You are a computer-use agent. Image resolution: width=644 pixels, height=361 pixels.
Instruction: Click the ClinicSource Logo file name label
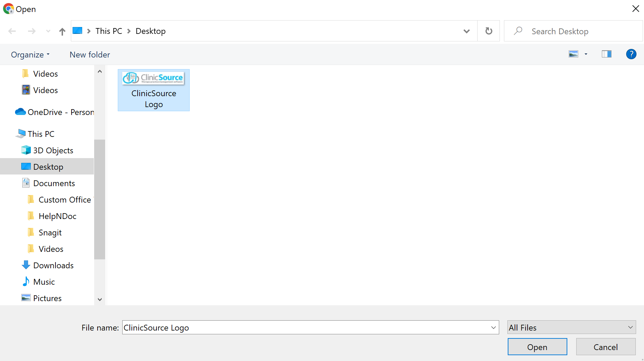154,99
